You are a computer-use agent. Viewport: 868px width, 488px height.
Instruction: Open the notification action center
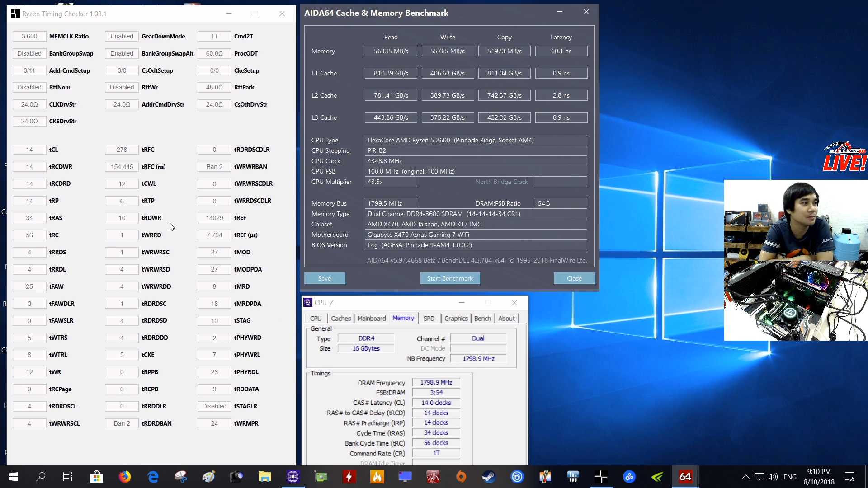pyautogui.click(x=849, y=477)
